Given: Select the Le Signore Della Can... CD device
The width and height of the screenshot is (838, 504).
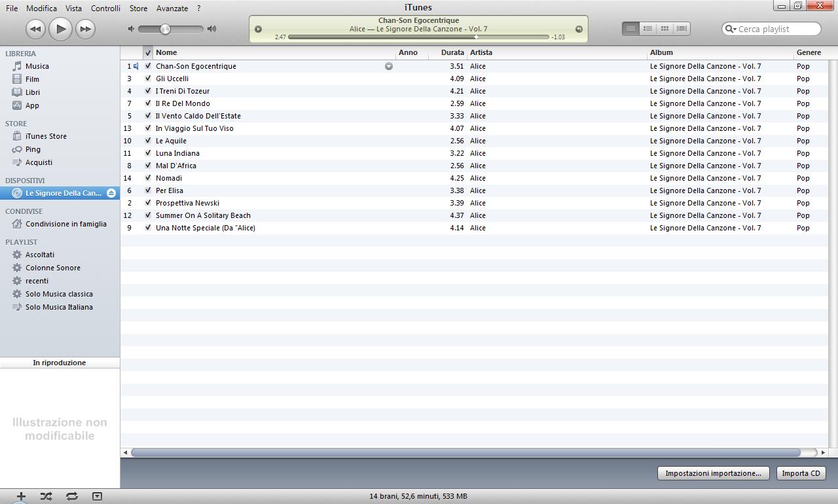Looking at the screenshot, I should [x=60, y=193].
